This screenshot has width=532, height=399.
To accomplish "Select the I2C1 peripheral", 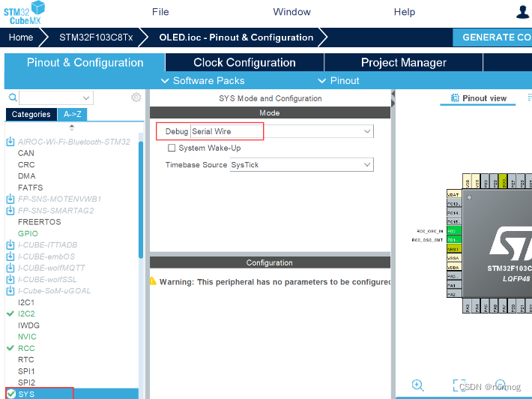I will [26, 302].
